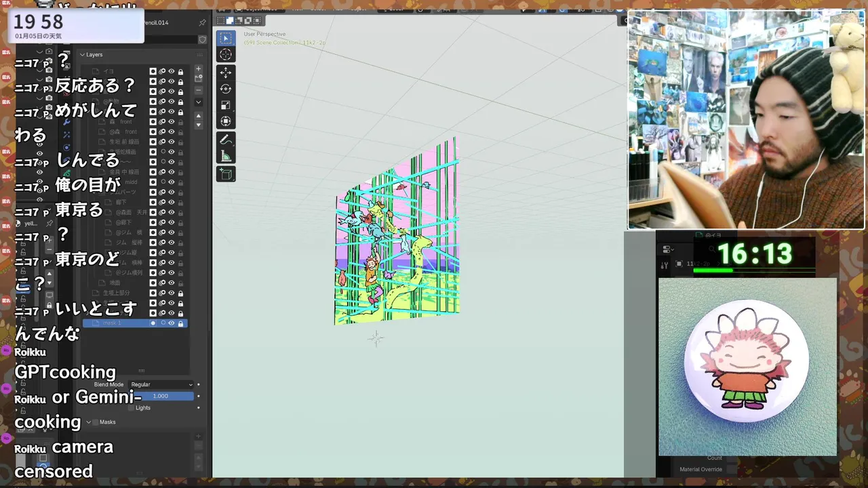Choose the Scale tool

tap(226, 105)
